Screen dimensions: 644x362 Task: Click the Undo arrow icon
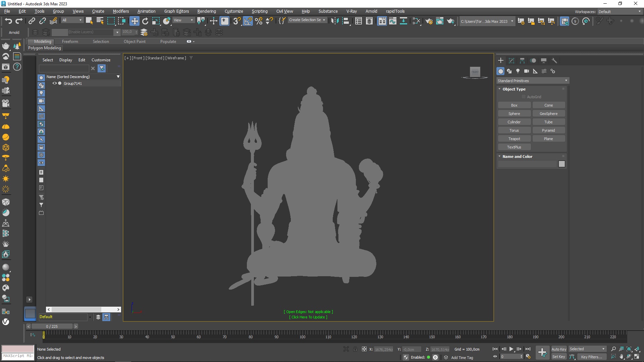coord(8,21)
